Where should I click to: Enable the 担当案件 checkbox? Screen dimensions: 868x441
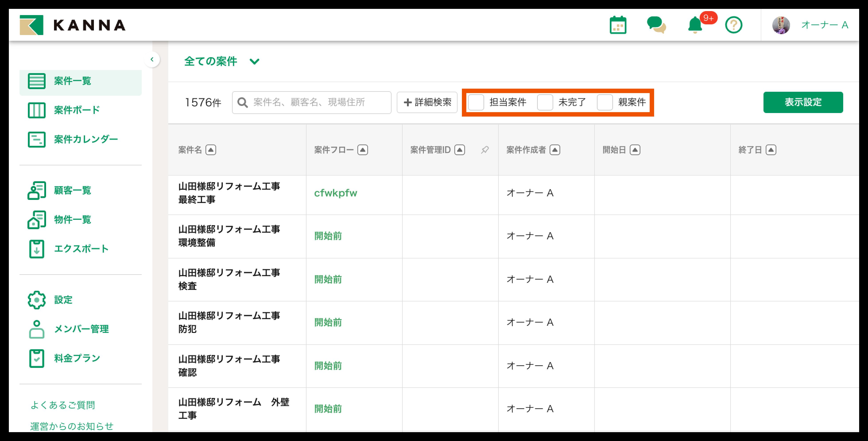pyautogui.click(x=476, y=102)
